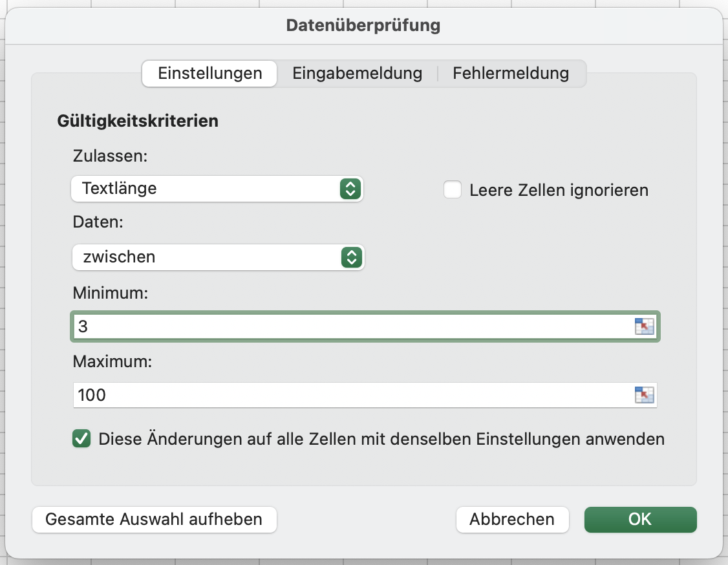The image size is (728, 565).
Task: Click the Datenüberprüfung dialog title bar
Action: click(x=363, y=25)
